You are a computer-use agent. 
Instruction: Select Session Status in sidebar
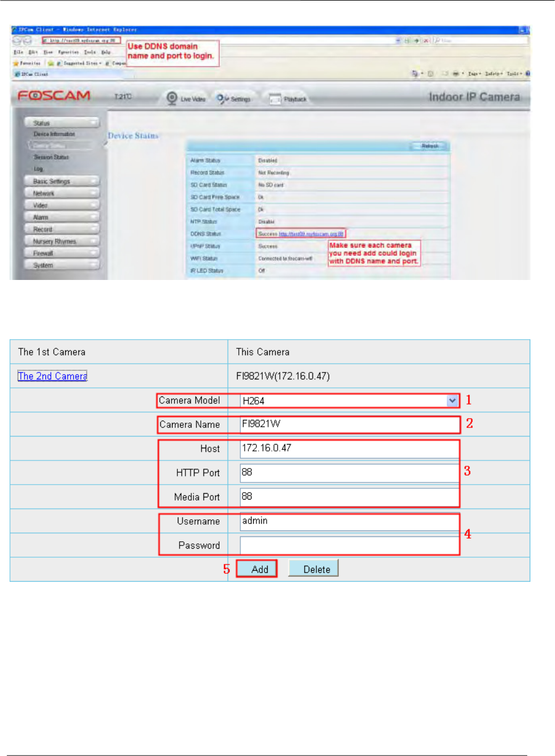(51, 157)
